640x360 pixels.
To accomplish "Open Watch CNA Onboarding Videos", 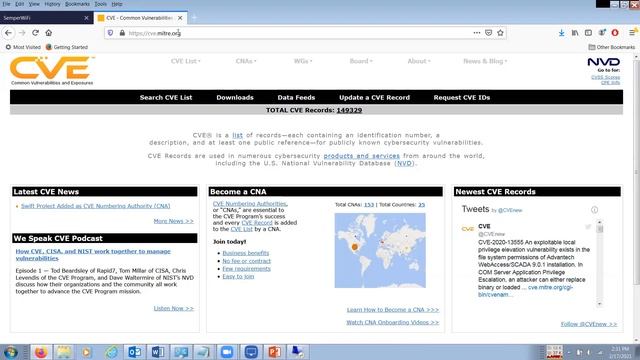I will (393, 322).
